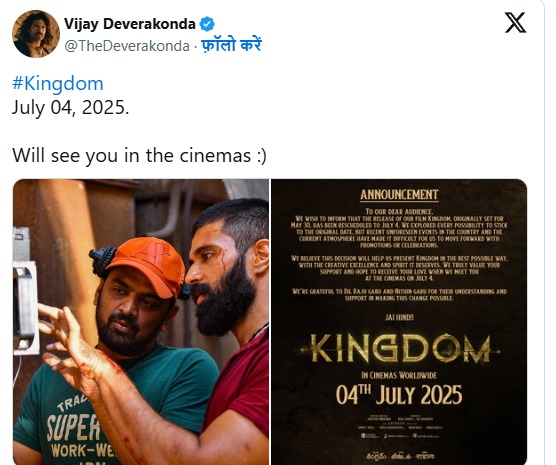Click the blue verified badge

[x=207, y=24]
